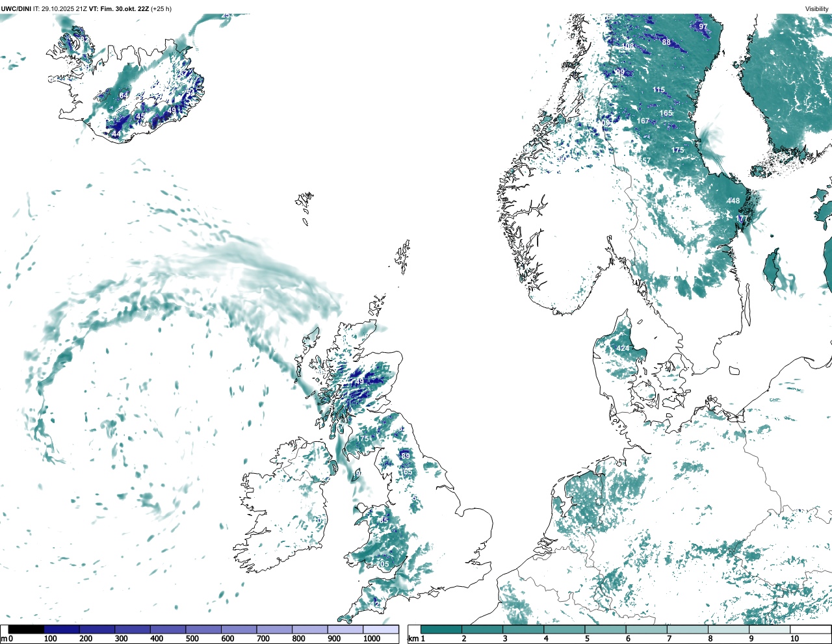This screenshot has height=644, width=832.
Task: Click the '1000' tick label on metre scale
Action: tap(372, 639)
